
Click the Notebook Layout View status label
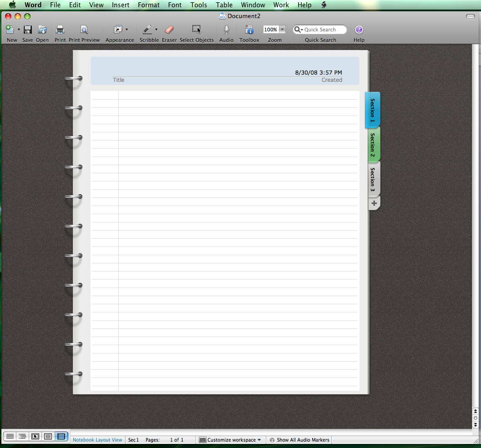click(x=97, y=440)
